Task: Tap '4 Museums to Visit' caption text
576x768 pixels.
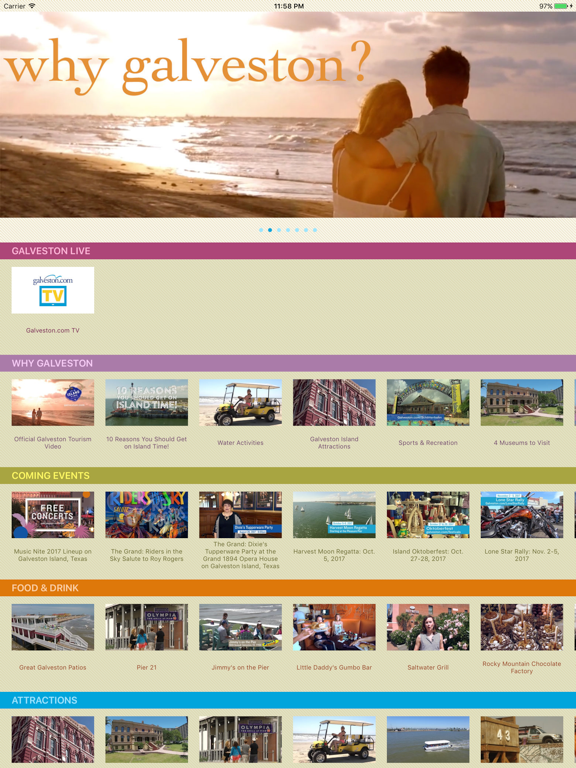Action: pos(522,443)
